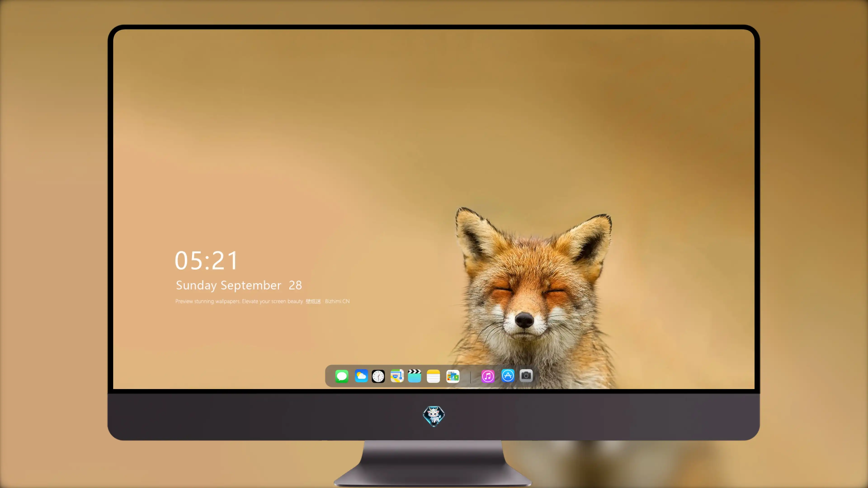The width and height of the screenshot is (868, 488).
Task: Launch the Maps app from dock
Action: click(397, 376)
